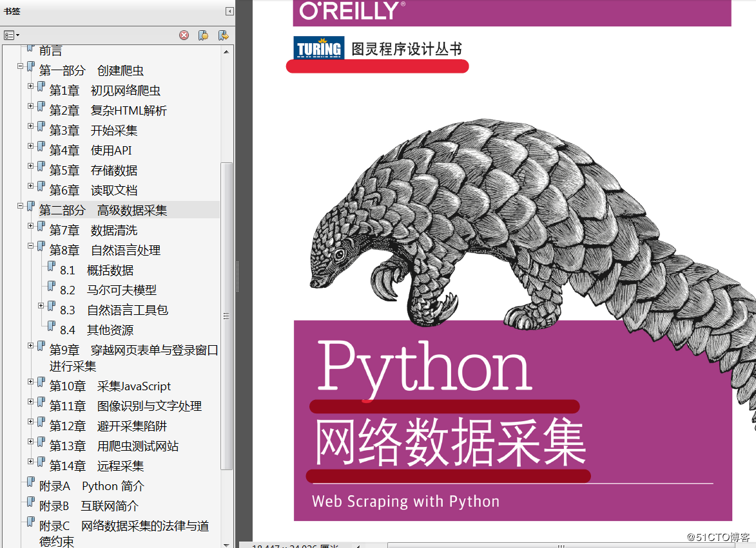The width and height of the screenshot is (756, 548).
Task: Select bookmark 第6章 读取文档
Action: 93,190
